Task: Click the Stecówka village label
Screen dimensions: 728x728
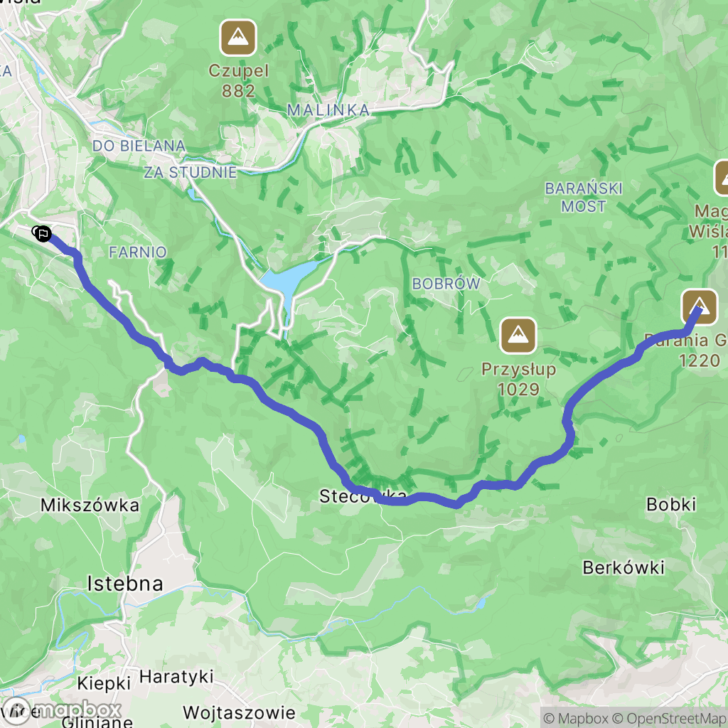Action: click(x=363, y=496)
